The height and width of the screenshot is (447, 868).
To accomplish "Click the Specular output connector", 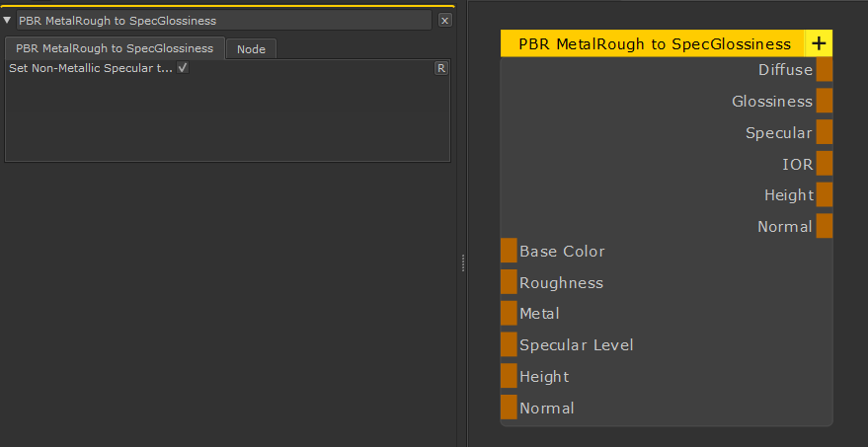I will pyautogui.click(x=825, y=132).
